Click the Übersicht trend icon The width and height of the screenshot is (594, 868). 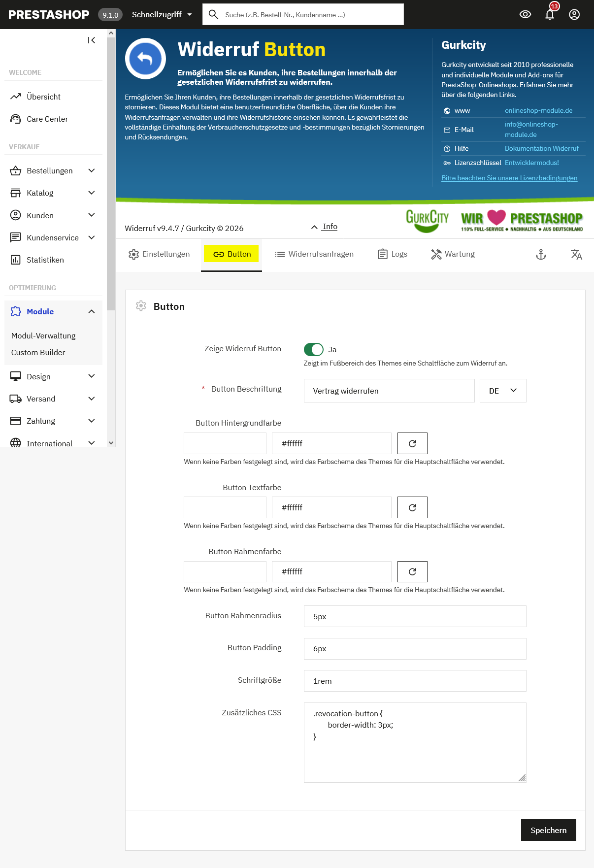[x=16, y=97]
